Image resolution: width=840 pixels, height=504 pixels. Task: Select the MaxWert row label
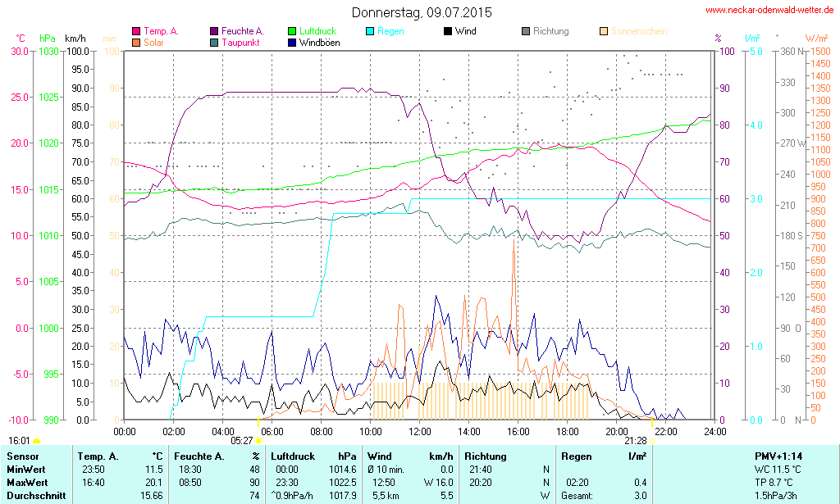26,482
